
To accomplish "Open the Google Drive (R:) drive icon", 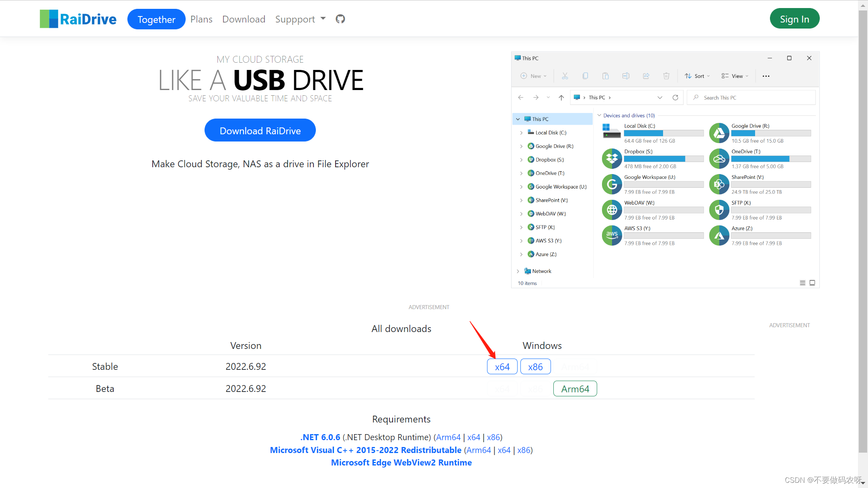I will point(719,133).
